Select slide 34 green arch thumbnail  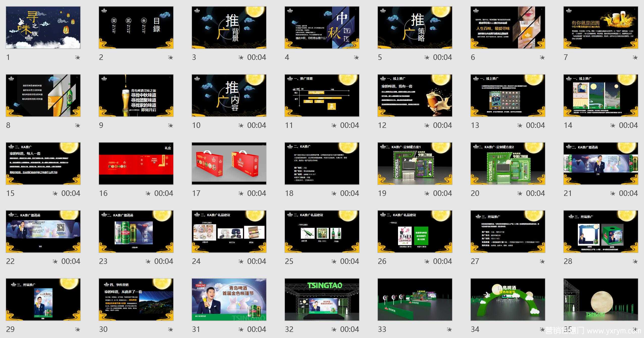[x=508, y=300]
